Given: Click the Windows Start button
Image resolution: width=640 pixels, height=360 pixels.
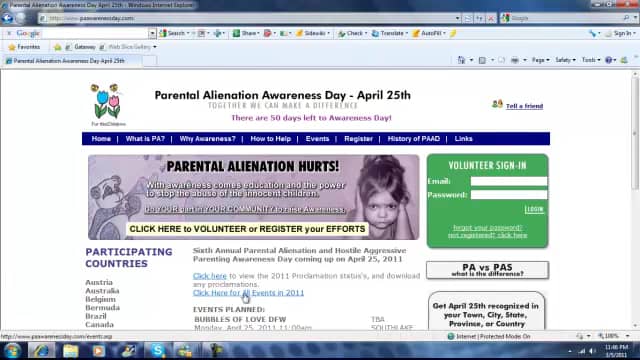Looking at the screenshot, I should (12, 351).
